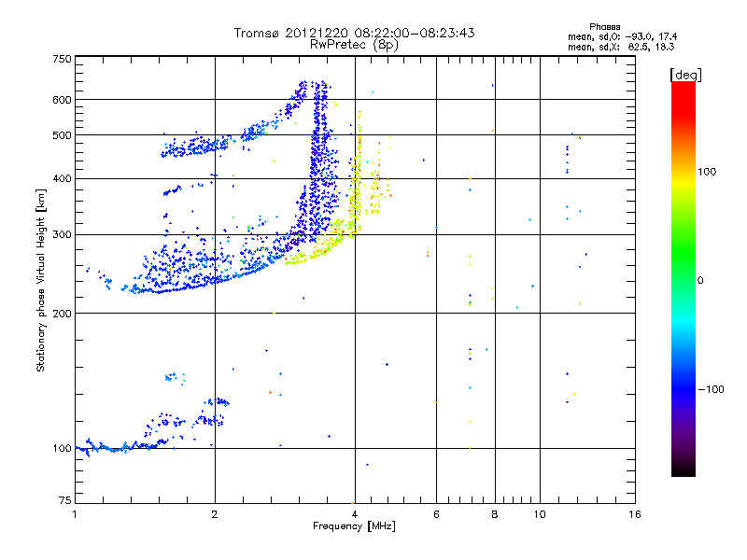The image size is (747, 560).
Task: Click the colorbar tick label '0'
Action: coord(700,281)
